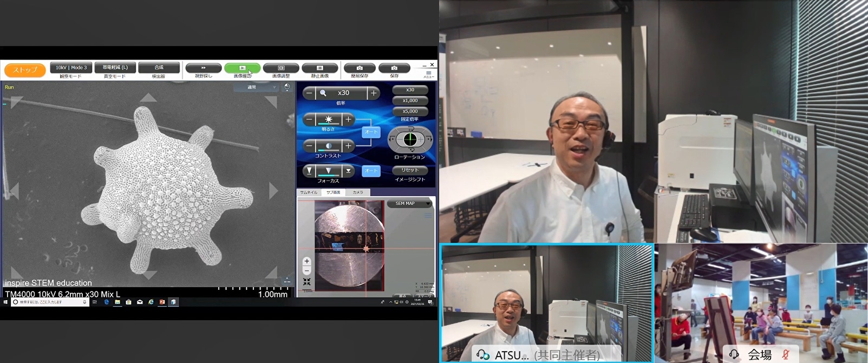Click the Windows taskbar search box
This screenshot has width=868, height=363.
pyautogui.click(x=49, y=302)
